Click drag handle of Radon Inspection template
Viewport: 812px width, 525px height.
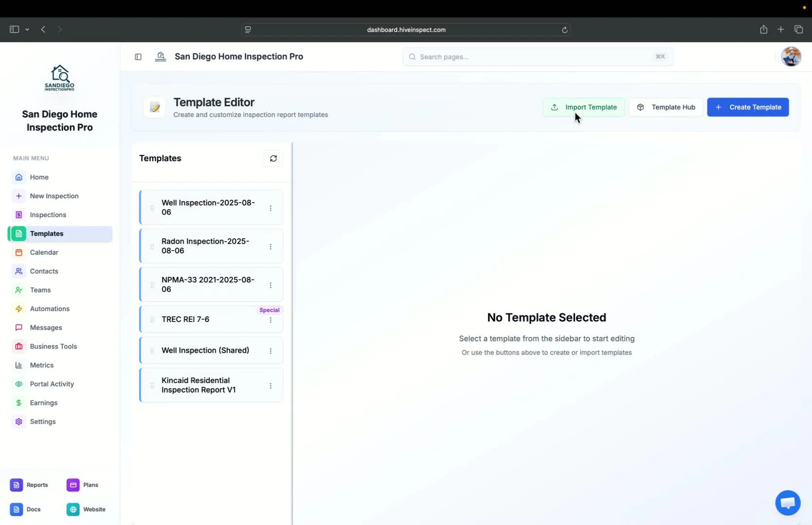tap(152, 246)
